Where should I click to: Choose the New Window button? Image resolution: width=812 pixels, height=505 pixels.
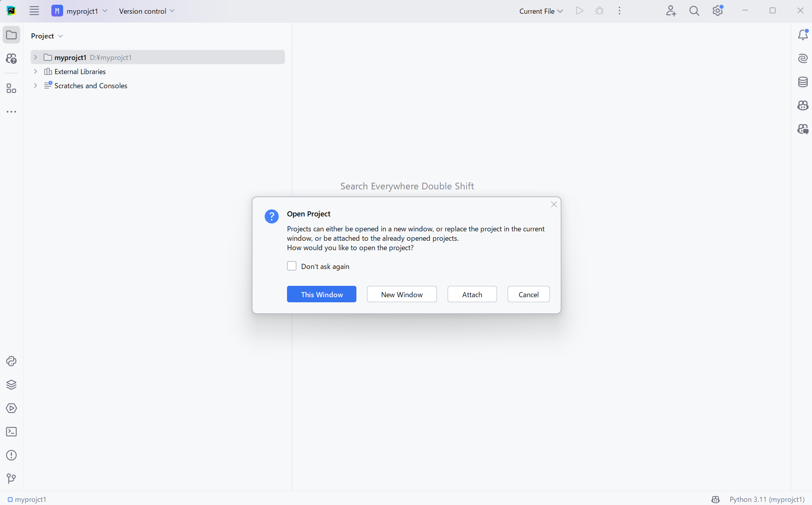pyautogui.click(x=401, y=294)
